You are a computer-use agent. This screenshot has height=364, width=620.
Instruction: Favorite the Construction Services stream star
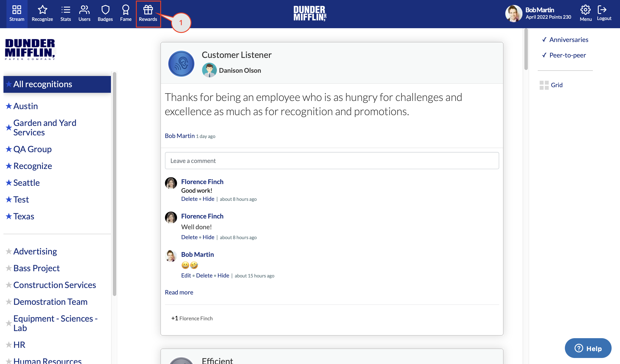(x=9, y=285)
